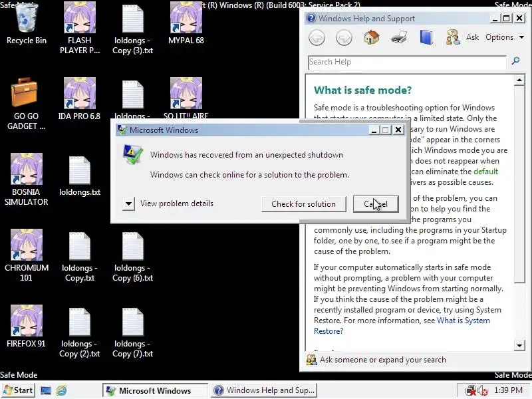532x399 pixels.
Task: Click the Help window scrollbar thumb
Action: [x=519, y=184]
